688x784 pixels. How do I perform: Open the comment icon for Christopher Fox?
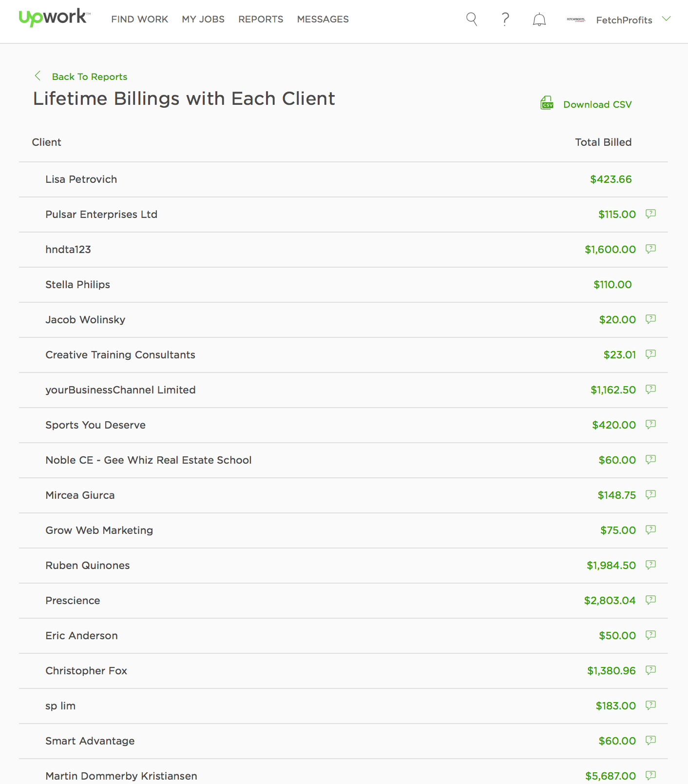pyautogui.click(x=650, y=670)
